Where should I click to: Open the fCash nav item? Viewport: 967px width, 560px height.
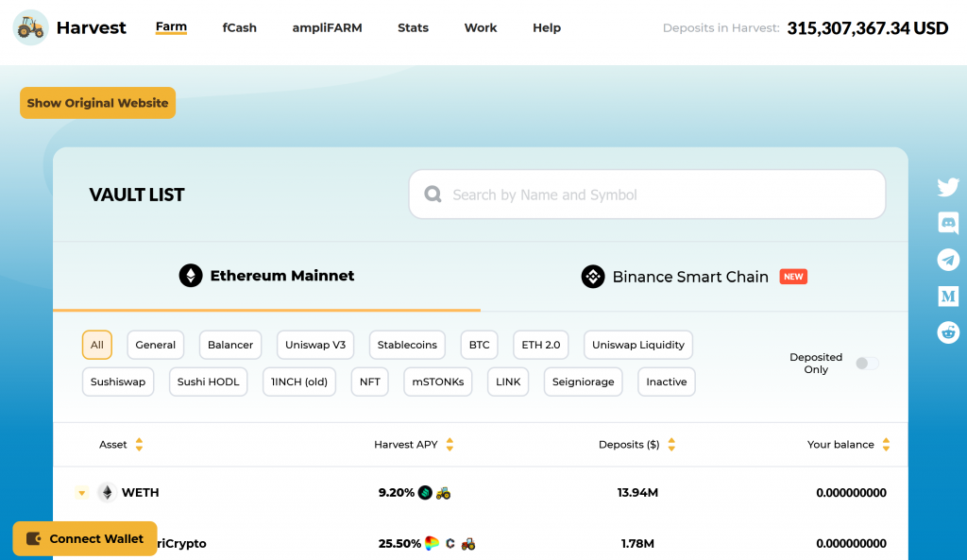tap(239, 27)
